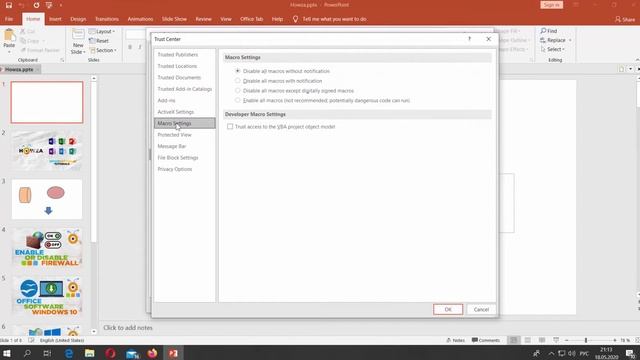Viewport: 640px width, 360px height.
Task: Open the Windows Start menu
Action: [x=7, y=353]
